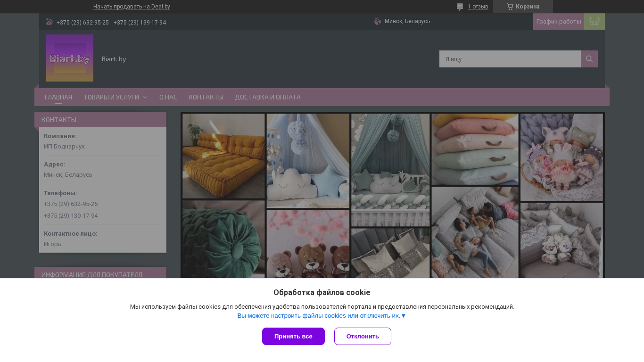Accept all cookies with Принять все
The height and width of the screenshot is (362, 644).
(293, 336)
